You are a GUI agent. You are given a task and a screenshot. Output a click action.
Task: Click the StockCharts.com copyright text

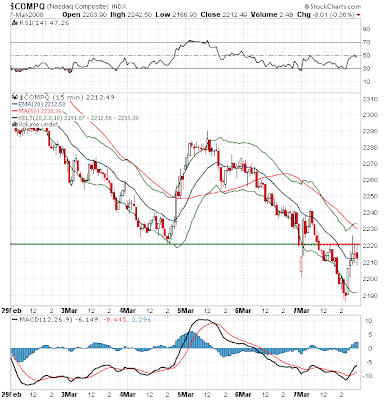[x=332, y=6]
